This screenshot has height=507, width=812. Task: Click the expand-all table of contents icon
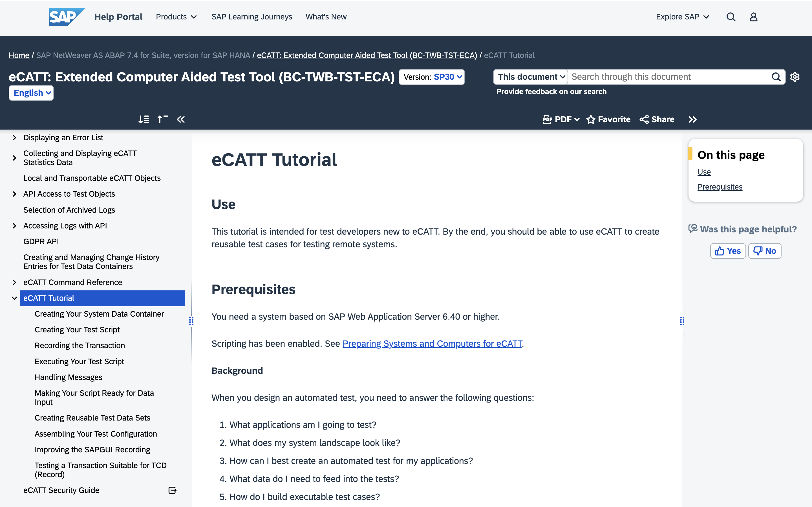click(x=144, y=119)
